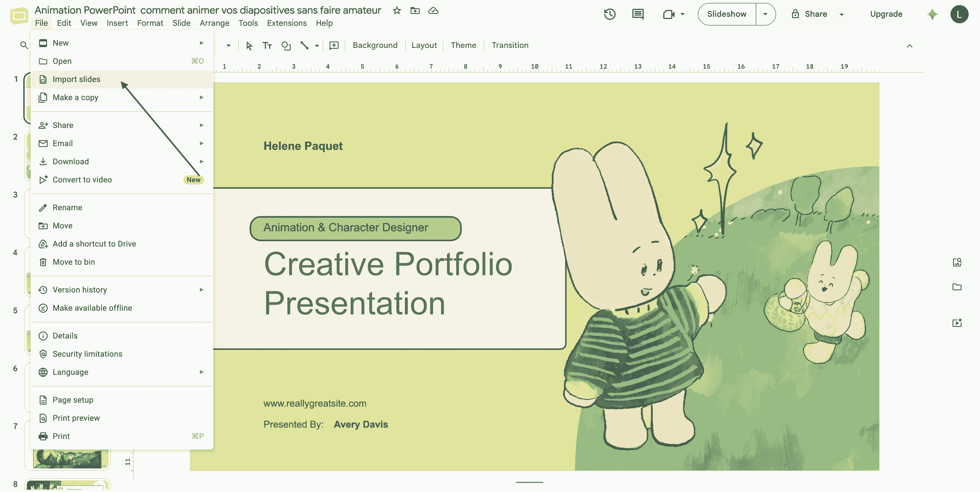
Task: Click the add comment toolbar icon
Action: pos(334,45)
